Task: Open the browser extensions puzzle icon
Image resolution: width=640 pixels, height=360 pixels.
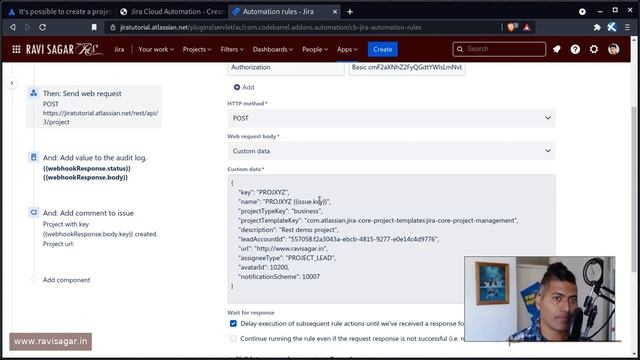Action: click(x=597, y=27)
